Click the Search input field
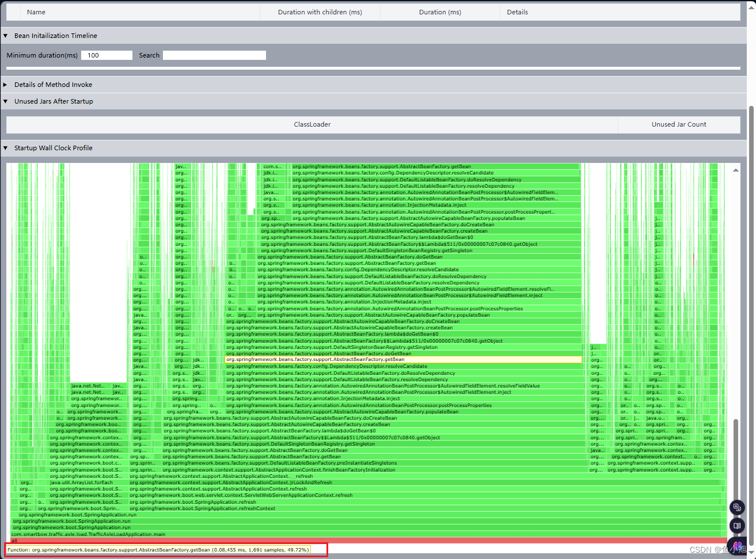Image resolution: width=756 pixels, height=559 pixels. click(x=214, y=55)
